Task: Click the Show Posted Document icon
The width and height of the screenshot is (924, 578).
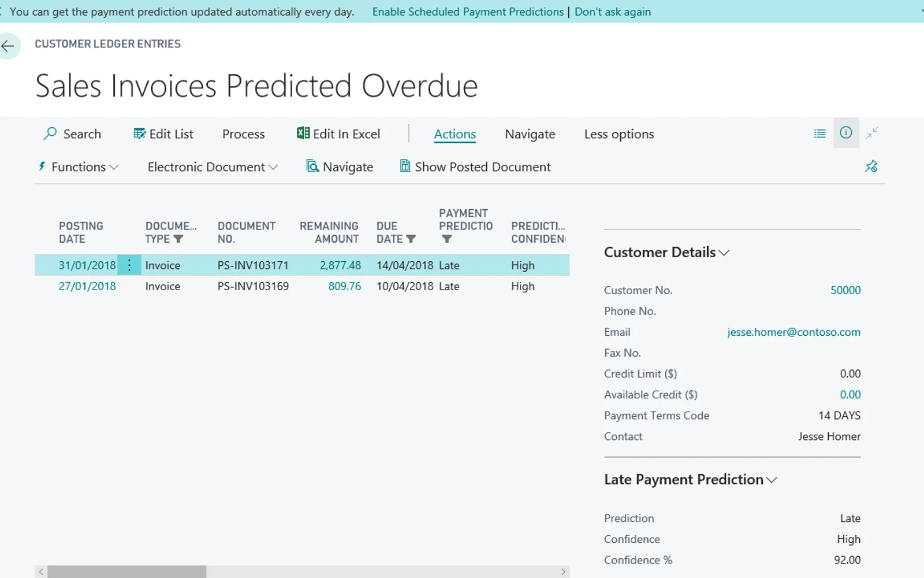Action: (405, 166)
